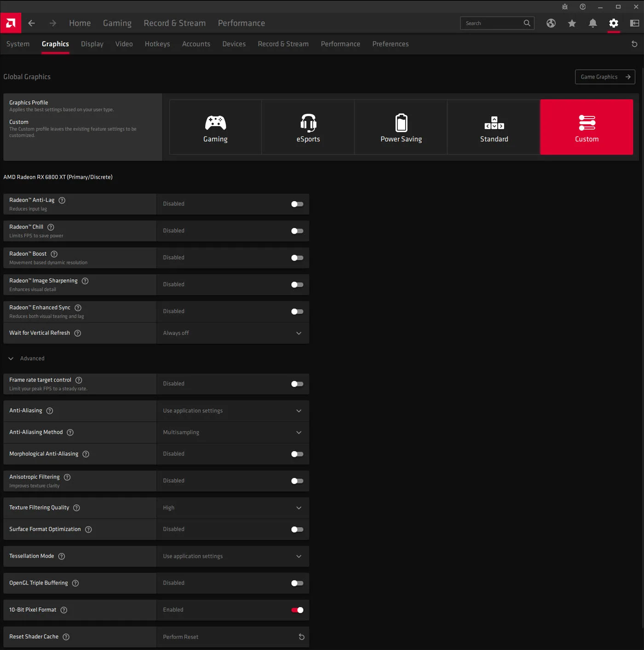Viewport: 644px width, 650px height.
Task: Enable Anisotropic Filtering toggle
Action: pyautogui.click(x=297, y=481)
